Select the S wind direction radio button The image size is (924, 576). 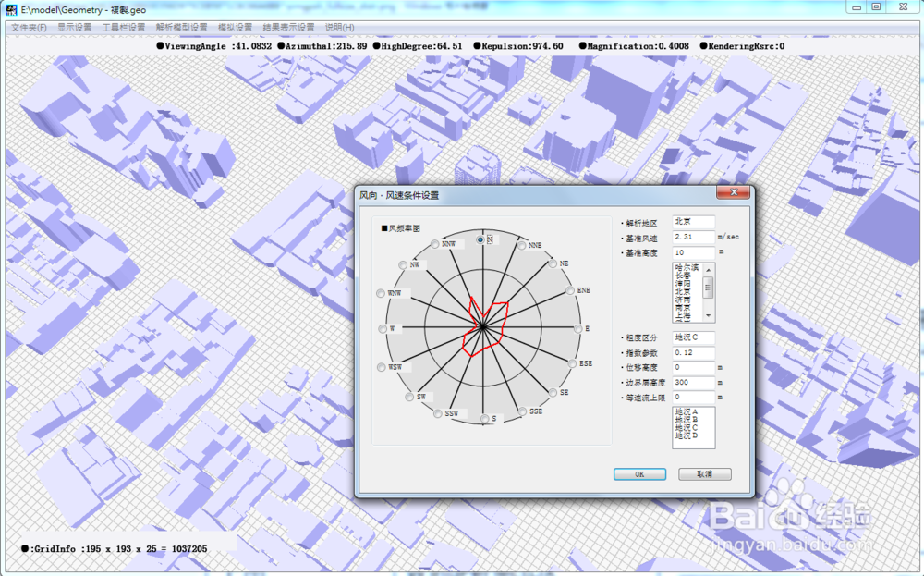(x=484, y=419)
